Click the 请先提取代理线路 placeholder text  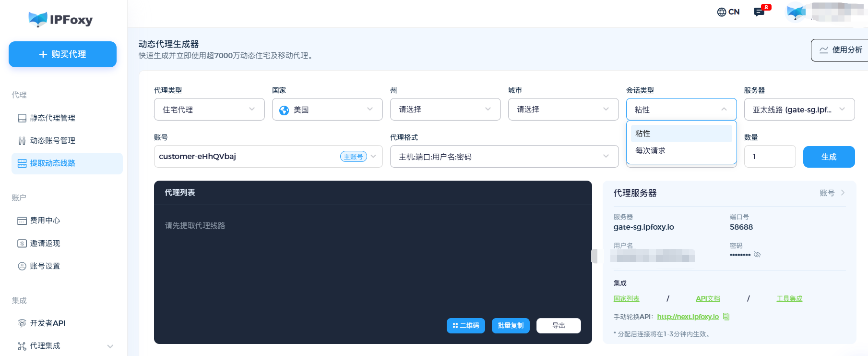pos(195,226)
